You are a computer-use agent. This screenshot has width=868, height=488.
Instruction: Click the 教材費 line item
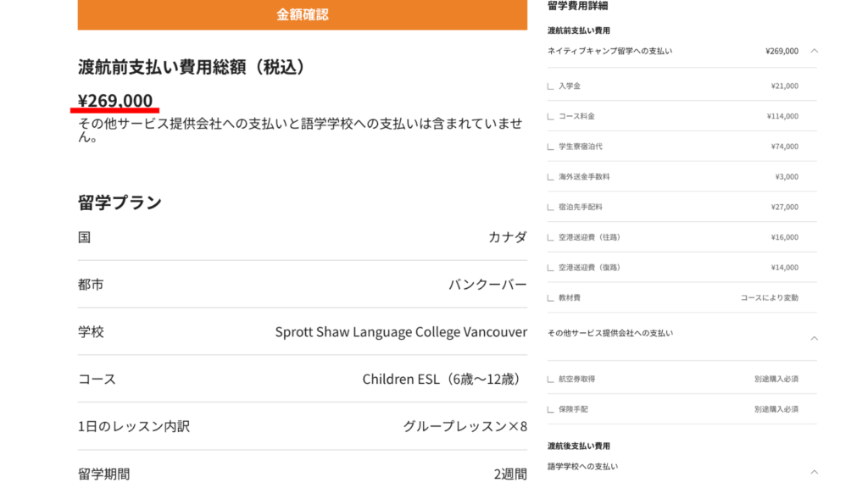point(678,297)
